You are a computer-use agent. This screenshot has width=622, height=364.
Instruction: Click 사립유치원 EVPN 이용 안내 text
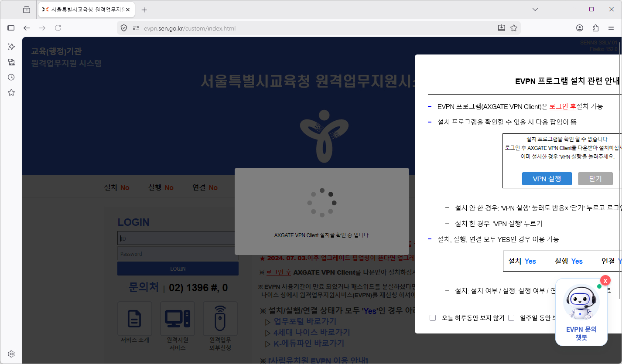tap(318, 361)
